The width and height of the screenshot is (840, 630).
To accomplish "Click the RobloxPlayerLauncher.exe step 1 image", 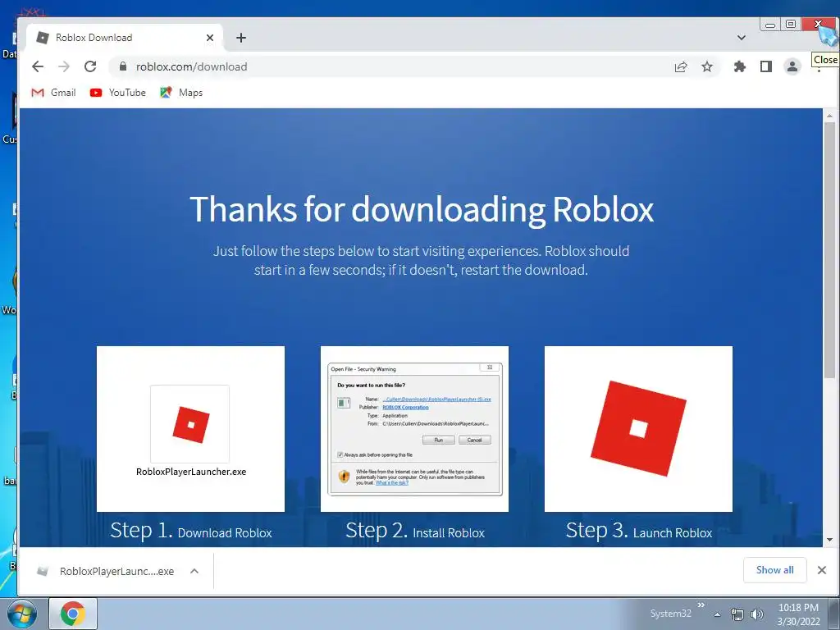I will coord(190,429).
